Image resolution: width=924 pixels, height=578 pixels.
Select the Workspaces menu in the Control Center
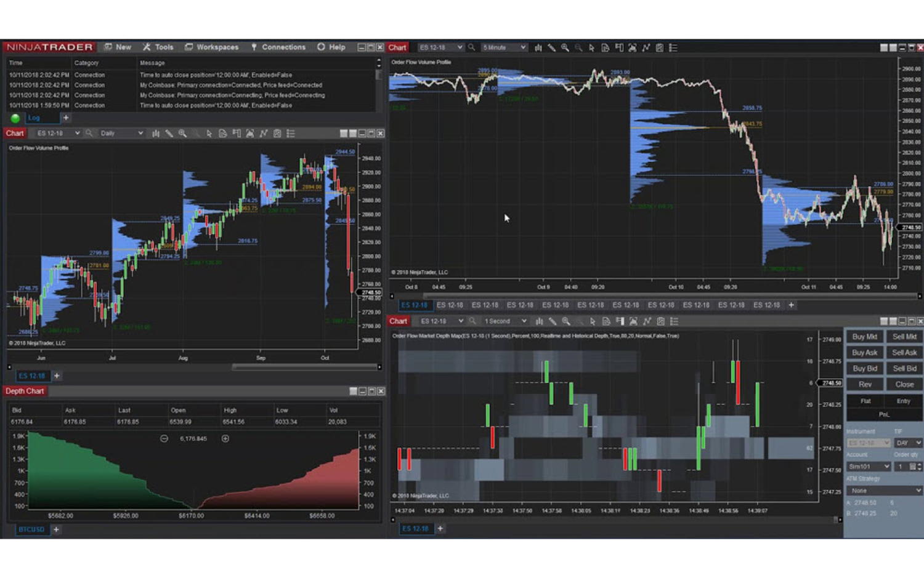click(x=213, y=47)
